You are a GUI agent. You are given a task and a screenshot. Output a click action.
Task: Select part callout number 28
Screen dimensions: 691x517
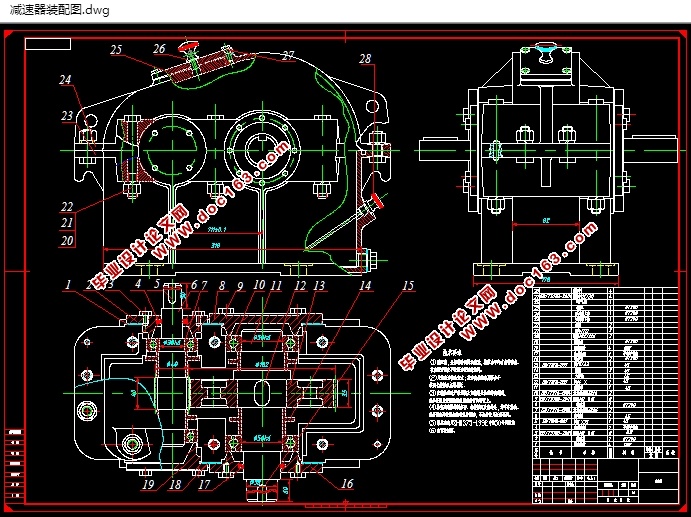(365, 58)
